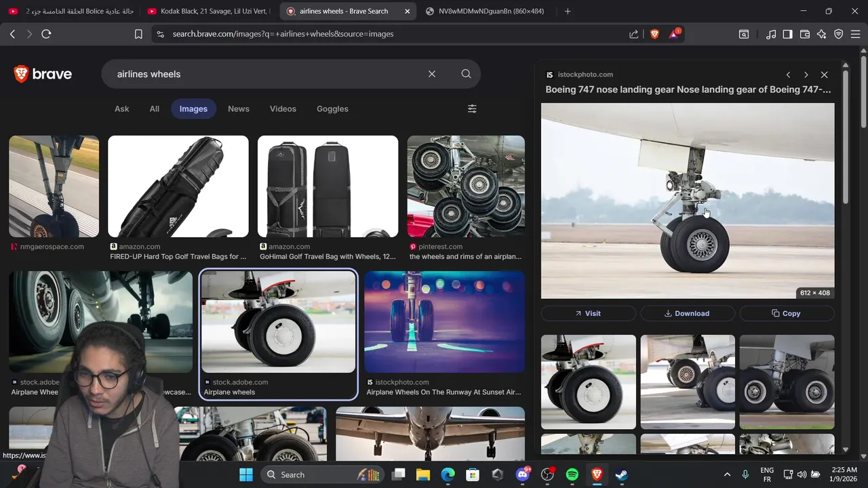Open Steam from taskbar
The width and height of the screenshot is (868, 488).
pos(622,474)
